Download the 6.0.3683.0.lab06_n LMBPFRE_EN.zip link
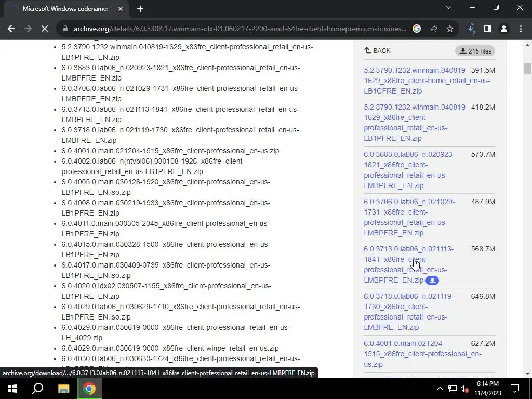The image size is (532, 399). pos(409,170)
